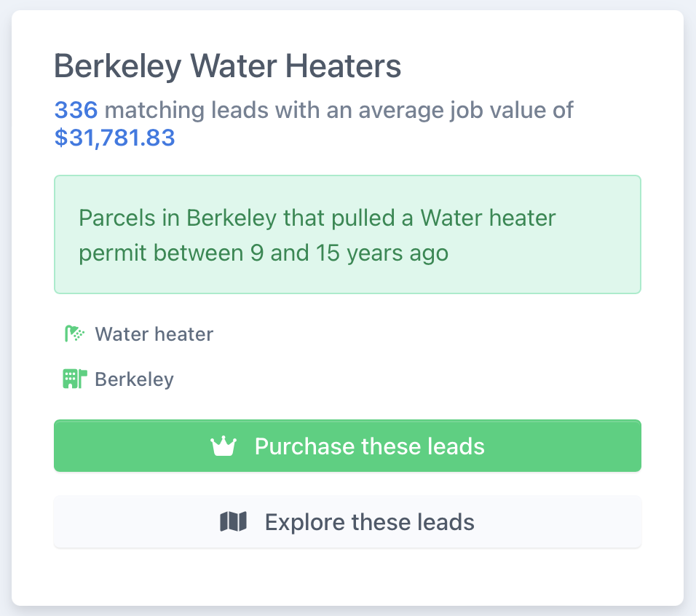The width and height of the screenshot is (696, 616).
Task: Explore these leads
Action: (x=347, y=521)
